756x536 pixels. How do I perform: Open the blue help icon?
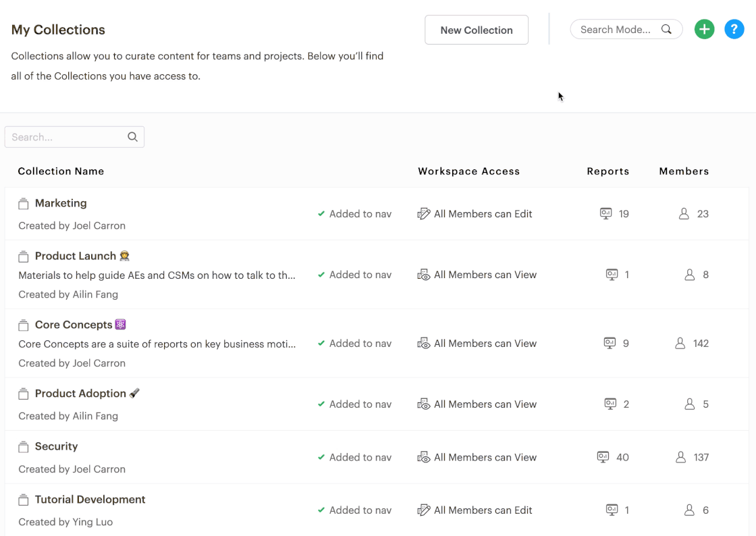734,29
